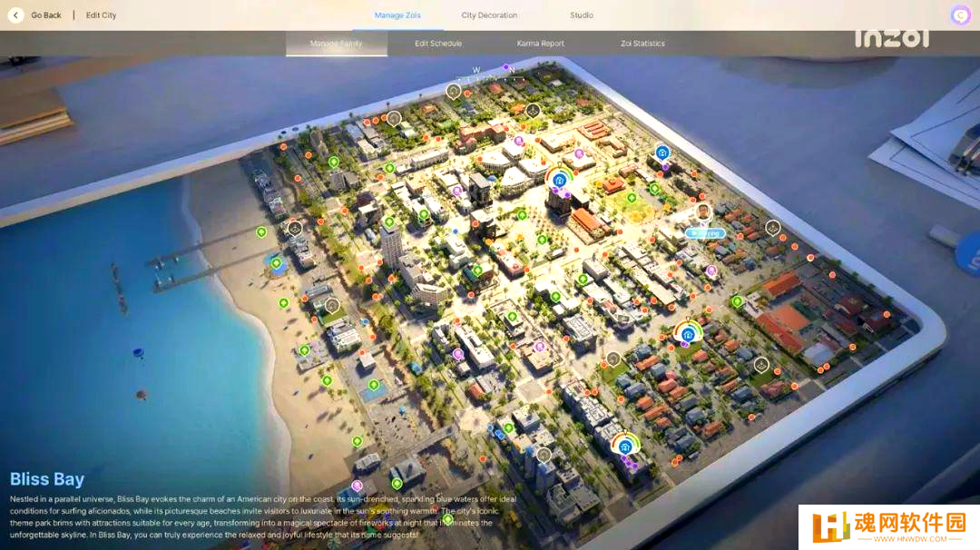
Task: Open the profile avatar icon
Action: coord(960,15)
